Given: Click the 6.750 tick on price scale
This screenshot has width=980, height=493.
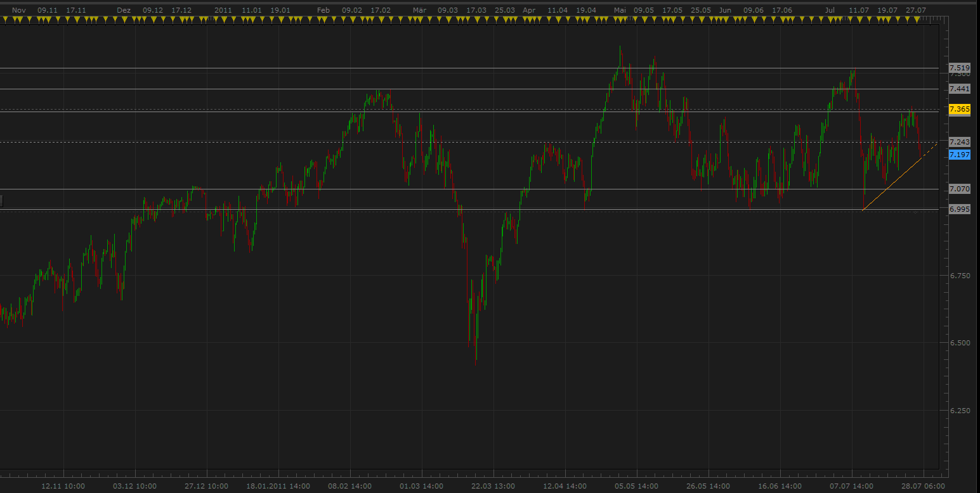Looking at the screenshot, I should [x=959, y=276].
